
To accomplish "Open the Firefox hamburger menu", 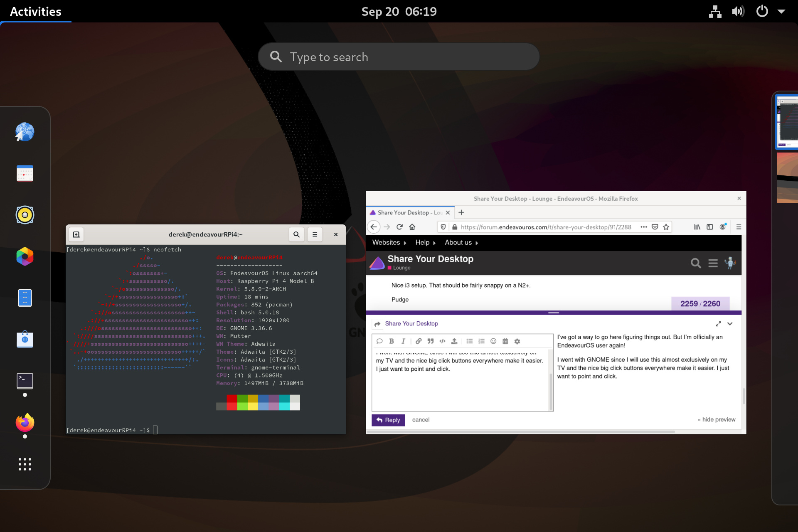I will [x=739, y=227].
